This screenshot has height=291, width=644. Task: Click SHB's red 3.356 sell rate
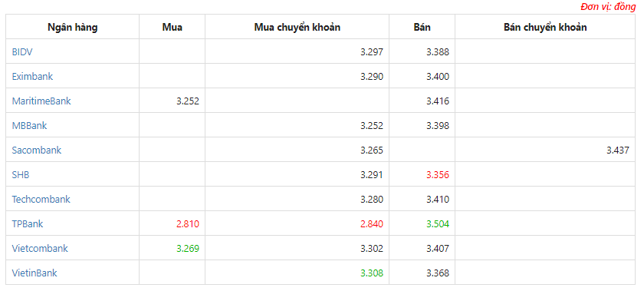(x=438, y=175)
